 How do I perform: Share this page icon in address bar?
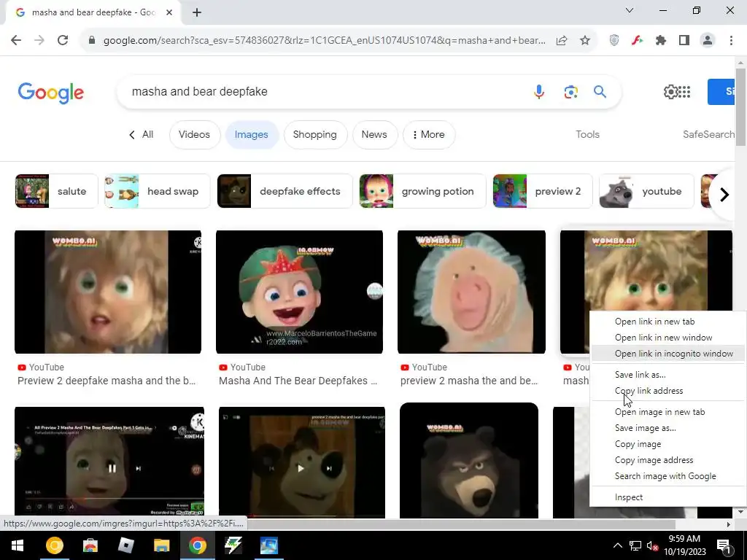tap(562, 41)
